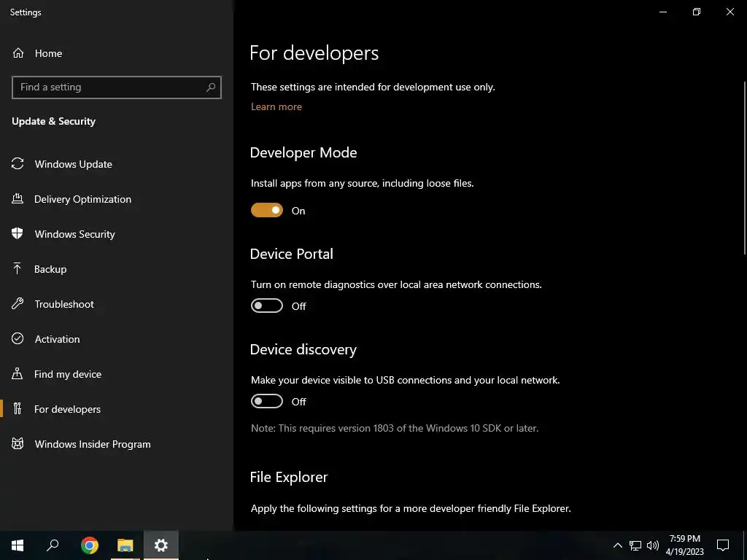Click the File Explorer heading
Screen dimensions: 747x560
(289, 477)
